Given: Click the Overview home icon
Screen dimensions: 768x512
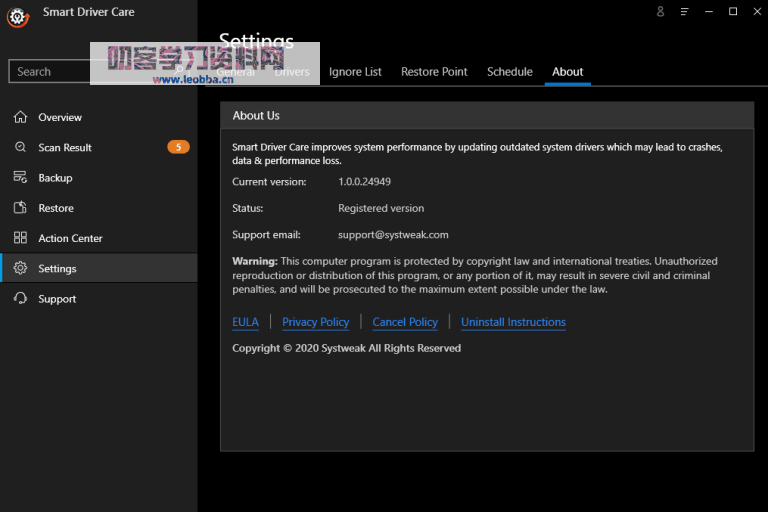Looking at the screenshot, I should click(x=20, y=117).
